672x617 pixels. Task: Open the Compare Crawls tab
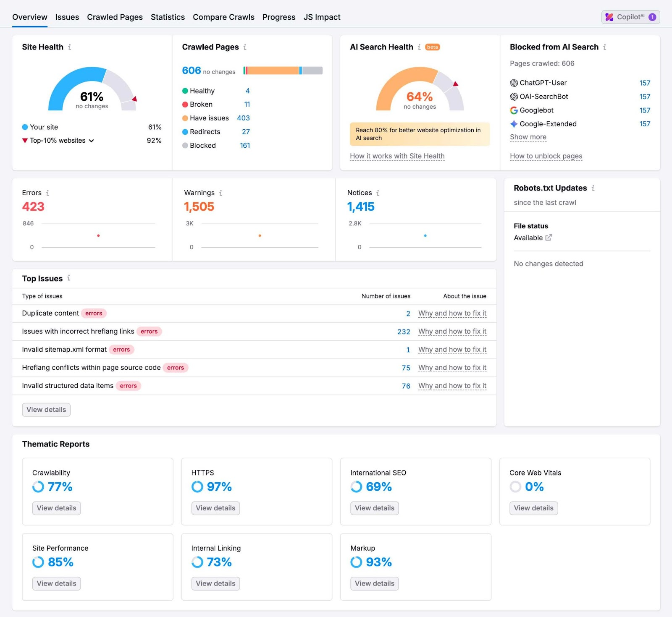(223, 17)
